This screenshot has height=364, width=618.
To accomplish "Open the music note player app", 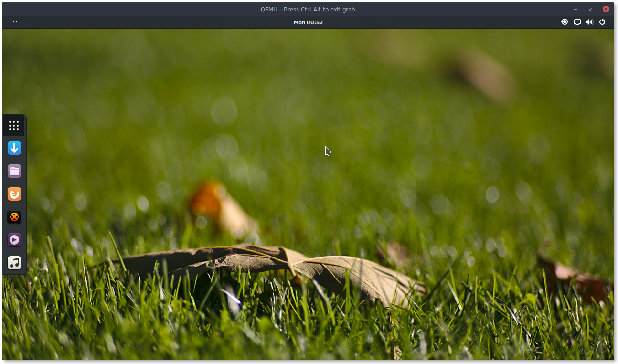I will pyautogui.click(x=14, y=263).
